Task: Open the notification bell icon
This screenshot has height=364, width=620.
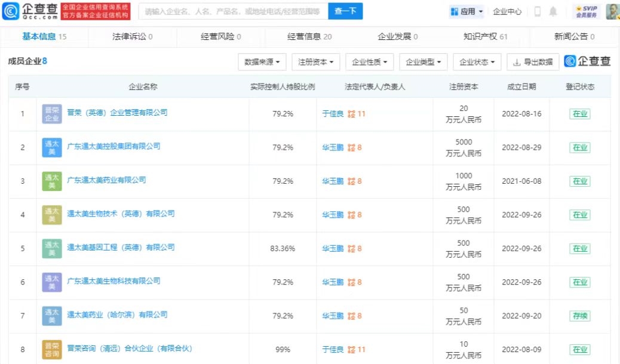Action: point(553,11)
